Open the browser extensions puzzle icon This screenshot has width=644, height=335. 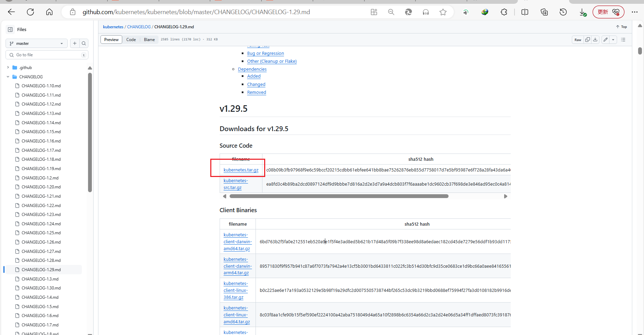[504, 12]
